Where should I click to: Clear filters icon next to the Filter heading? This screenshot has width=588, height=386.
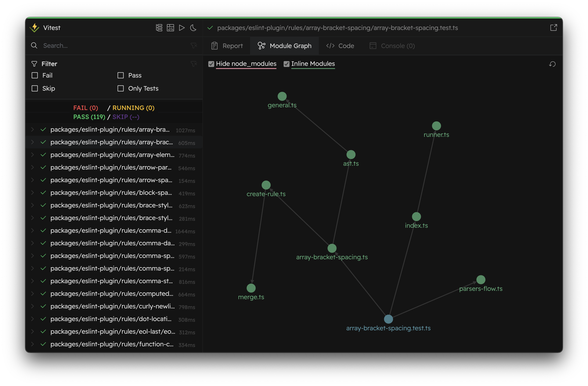pos(194,64)
